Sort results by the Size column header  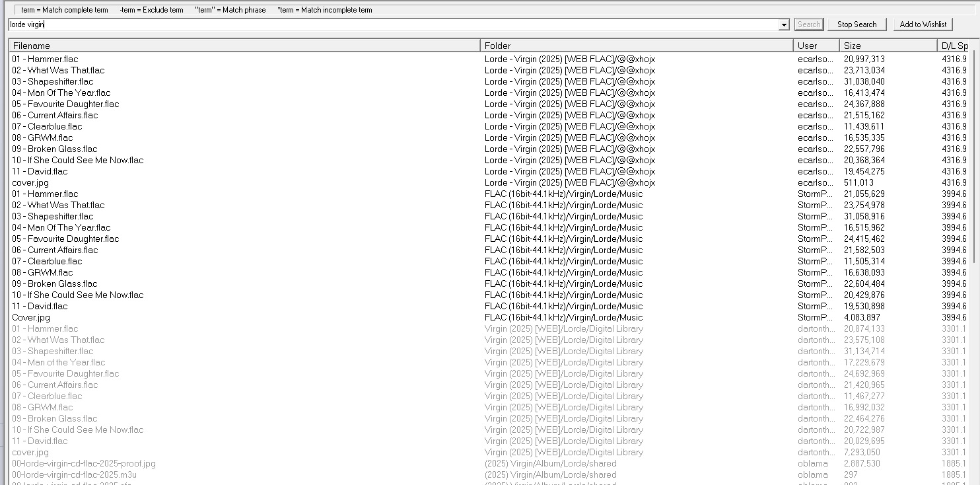888,46
